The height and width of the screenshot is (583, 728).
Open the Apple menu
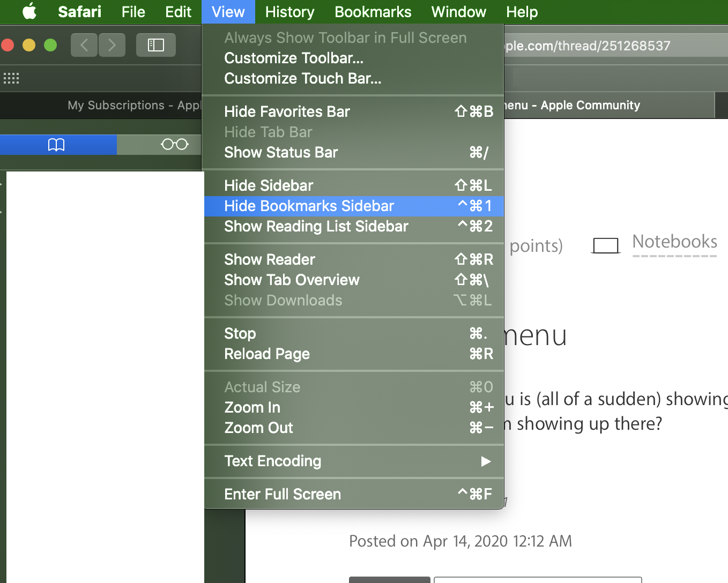[29, 11]
